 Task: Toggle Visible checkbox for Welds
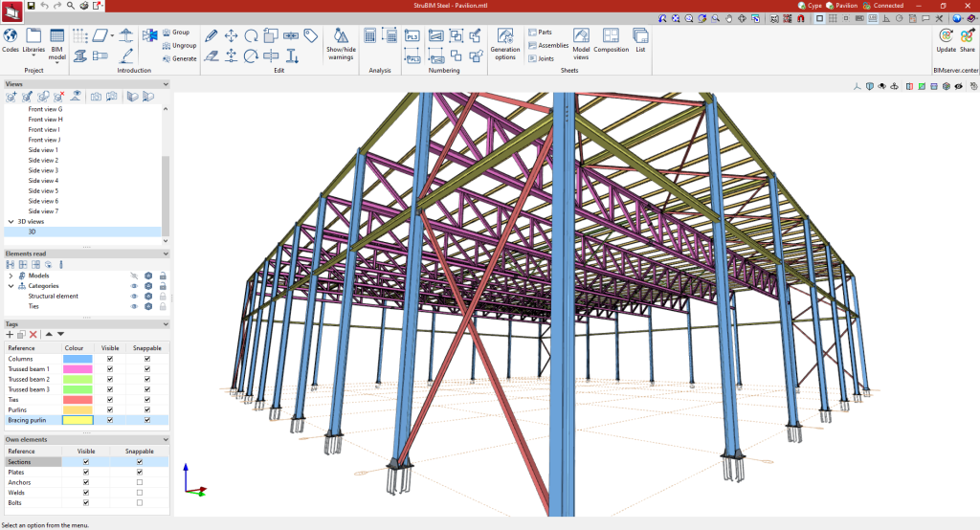click(x=86, y=492)
